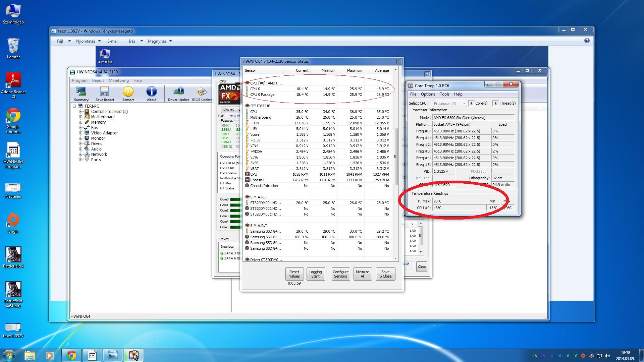Viewport: 644px width, 362px height.
Task: Click the Logging Start button
Action: click(315, 274)
